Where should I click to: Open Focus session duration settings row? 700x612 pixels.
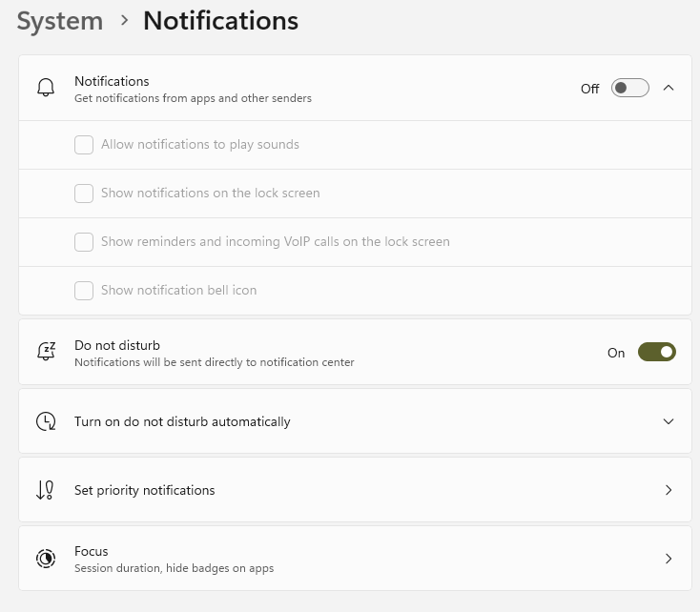pyautogui.click(x=355, y=559)
